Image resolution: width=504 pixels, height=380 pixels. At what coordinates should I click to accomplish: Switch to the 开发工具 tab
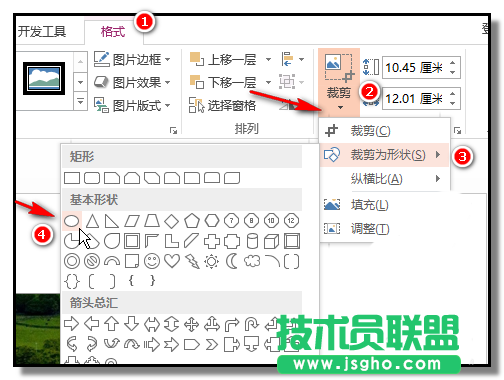tap(42, 32)
